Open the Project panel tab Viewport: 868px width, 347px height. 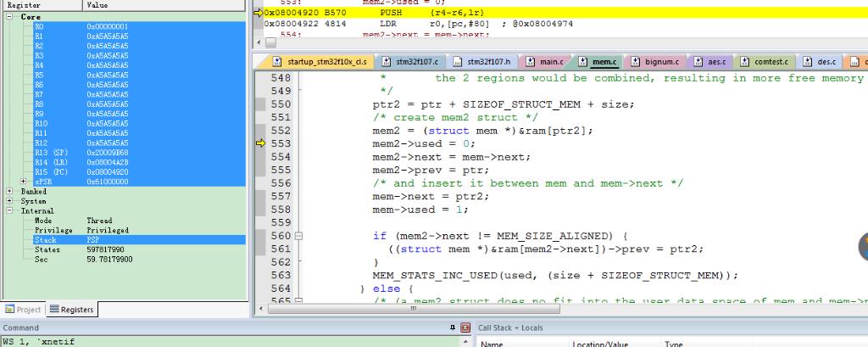23,310
